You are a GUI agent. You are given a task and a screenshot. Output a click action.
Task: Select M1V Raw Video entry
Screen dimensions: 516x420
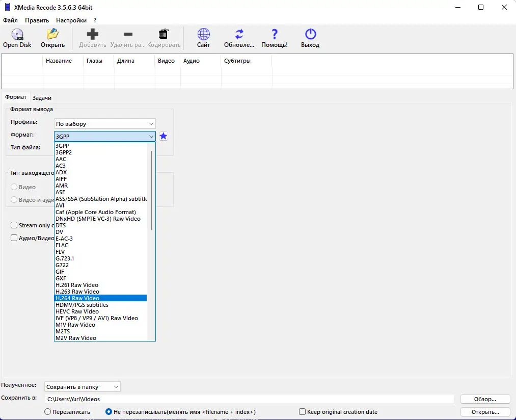(x=100, y=325)
